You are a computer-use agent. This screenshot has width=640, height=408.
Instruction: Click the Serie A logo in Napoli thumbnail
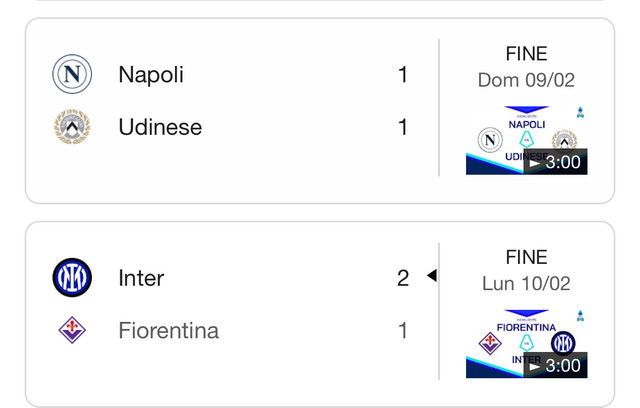coord(580,113)
